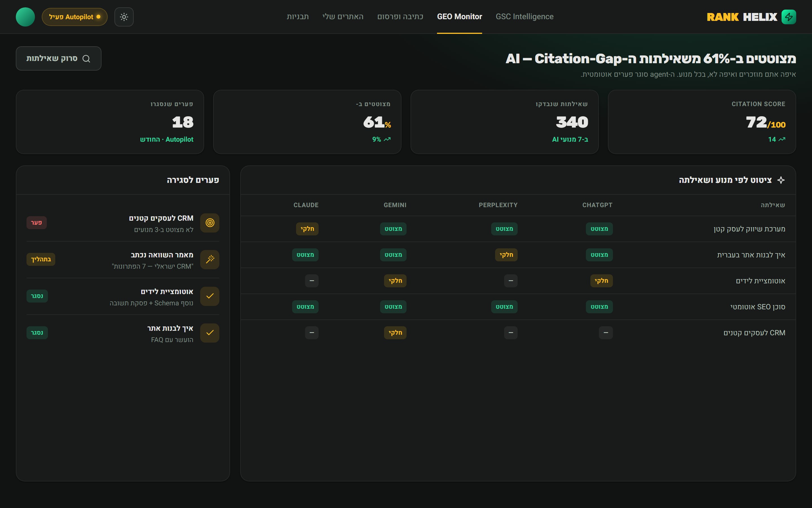Image resolution: width=812 pixels, height=508 pixels.
Task: Click the magic wand icon for מאמר השוואה נכתב
Action: coord(210,259)
